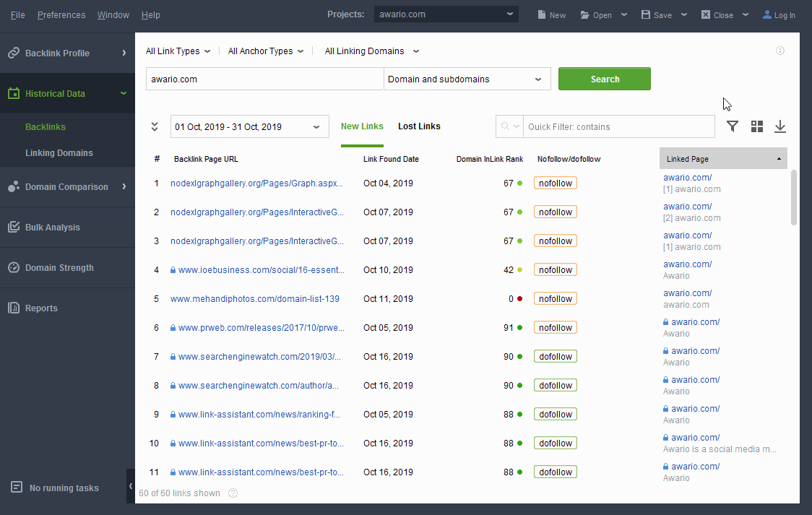Sort by Nofollow/dofollow column header

pyautogui.click(x=569, y=159)
